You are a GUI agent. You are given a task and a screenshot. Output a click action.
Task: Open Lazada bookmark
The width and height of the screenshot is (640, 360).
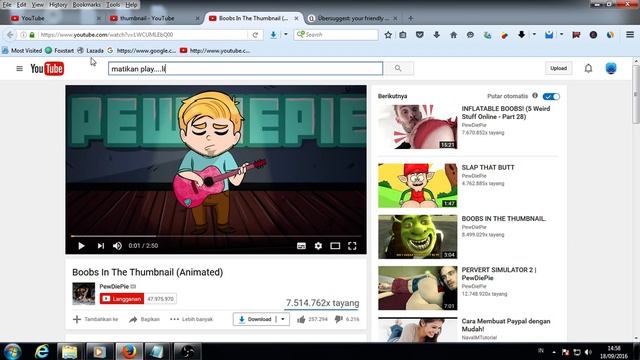pyautogui.click(x=91, y=51)
